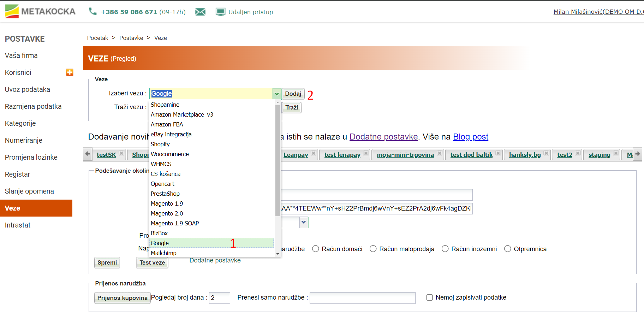Click the Prijenos kupovina button
Viewport: 644px width, 313px height.
[x=122, y=298]
